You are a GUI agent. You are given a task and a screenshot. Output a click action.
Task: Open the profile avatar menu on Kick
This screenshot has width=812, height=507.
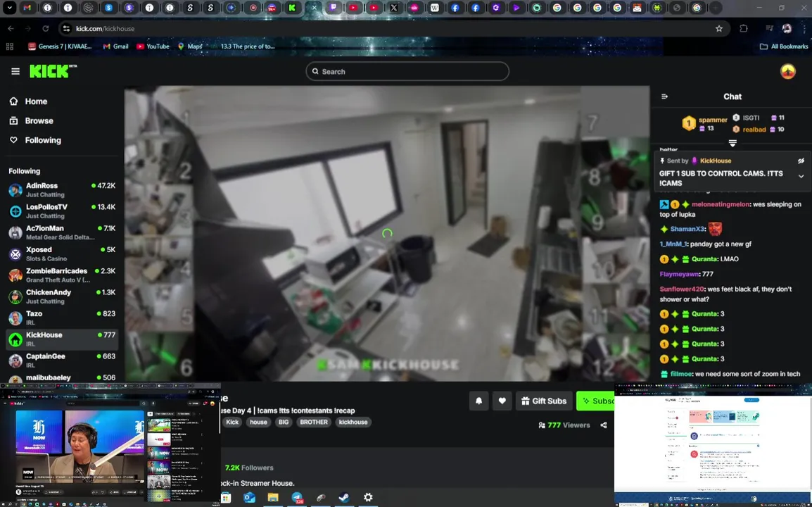pyautogui.click(x=787, y=72)
